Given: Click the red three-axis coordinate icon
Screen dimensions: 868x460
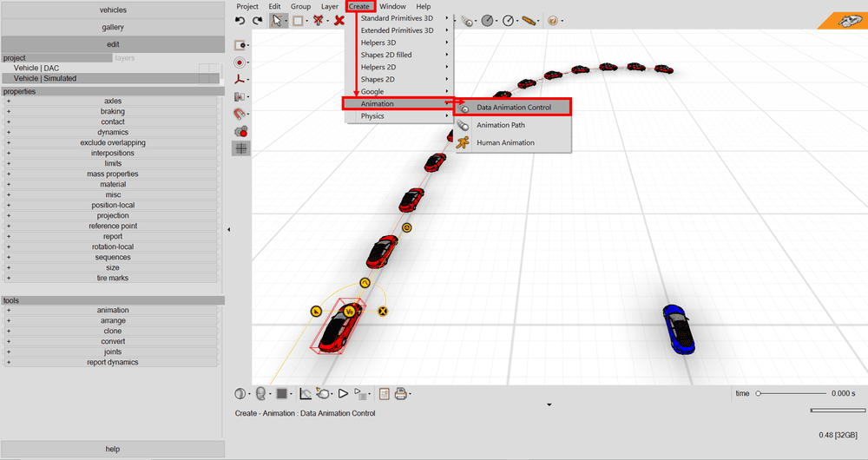Looking at the screenshot, I should (240, 79).
